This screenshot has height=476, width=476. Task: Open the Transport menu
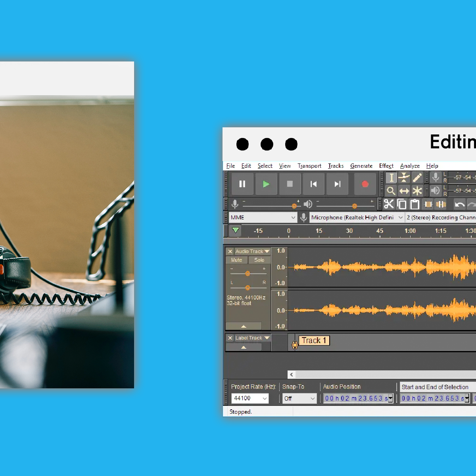[309, 166]
